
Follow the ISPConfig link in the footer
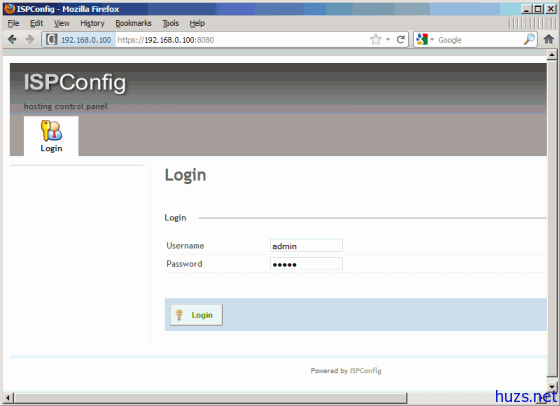[x=365, y=371]
